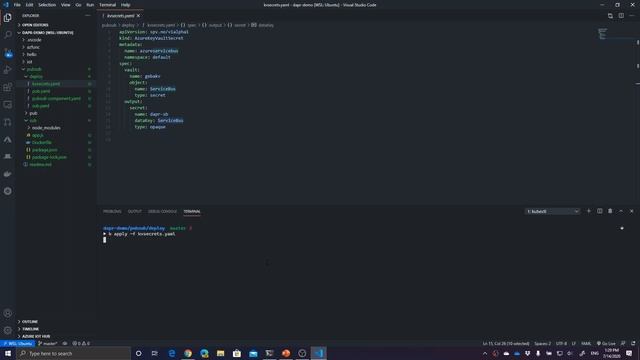Close the kvsecrets.yaml editor tab

click(138, 16)
